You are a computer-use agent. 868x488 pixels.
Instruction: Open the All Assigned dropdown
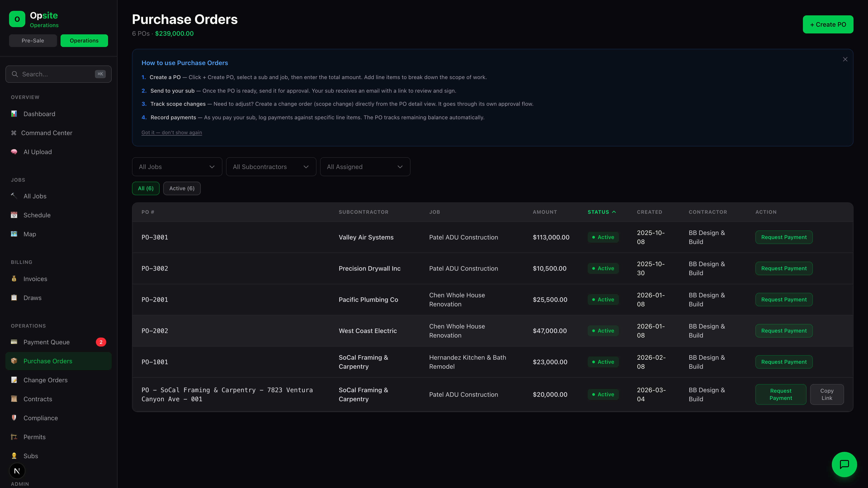point(365,167)
